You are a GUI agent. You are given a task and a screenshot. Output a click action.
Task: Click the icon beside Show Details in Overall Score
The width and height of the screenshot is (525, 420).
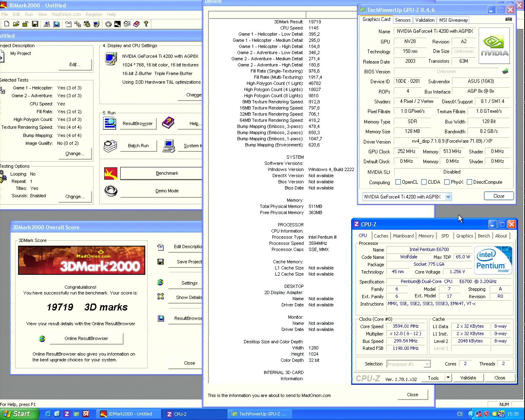(160, 297)
